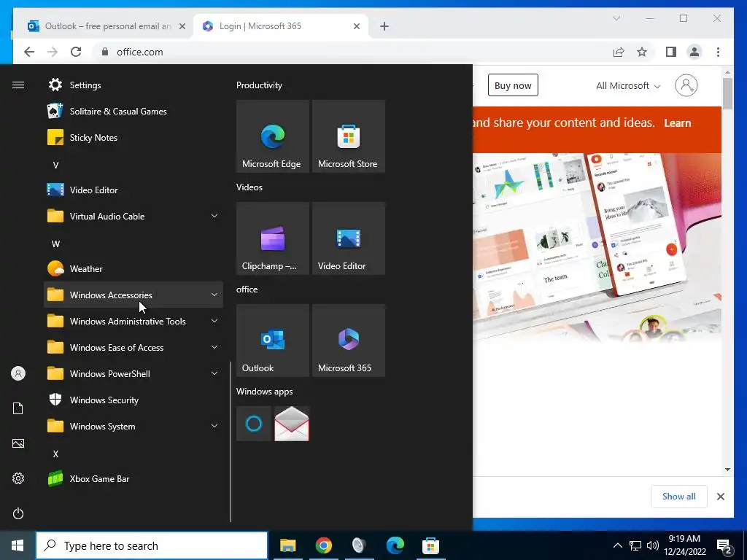Open Documents from Start sidebar
The image size is (747, 560).
[18, 408]
